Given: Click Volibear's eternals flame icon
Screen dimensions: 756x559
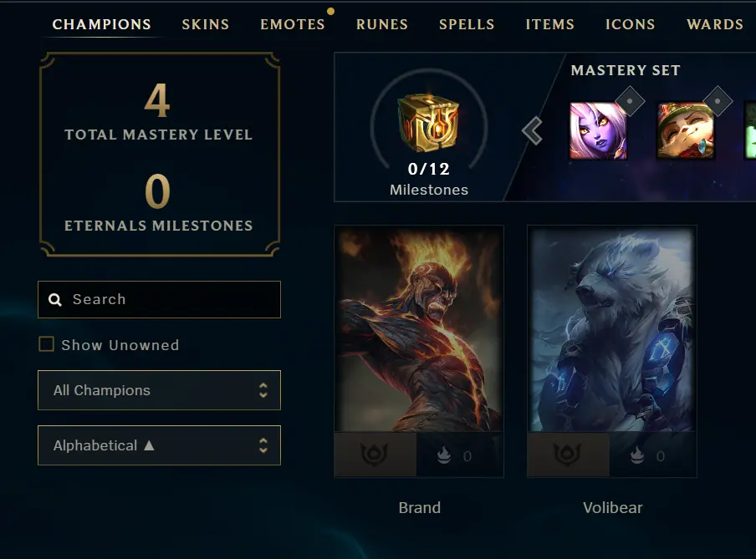Looking at the screenshot, I should 637,455.
